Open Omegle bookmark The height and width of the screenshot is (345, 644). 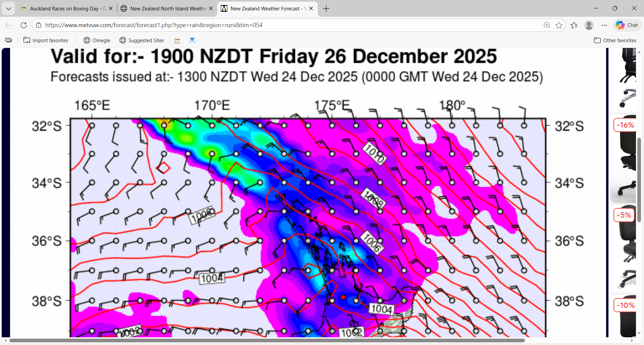[97, 40]
